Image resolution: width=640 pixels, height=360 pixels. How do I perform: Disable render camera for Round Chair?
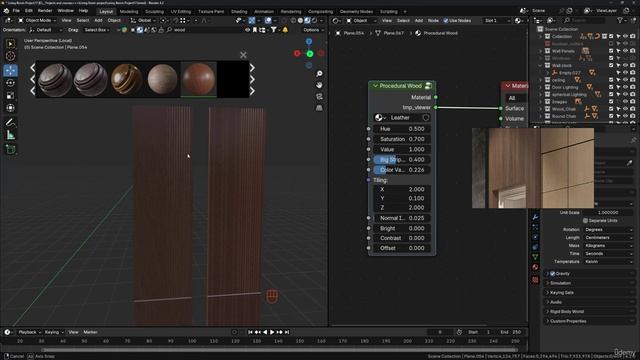pos(632,116)
